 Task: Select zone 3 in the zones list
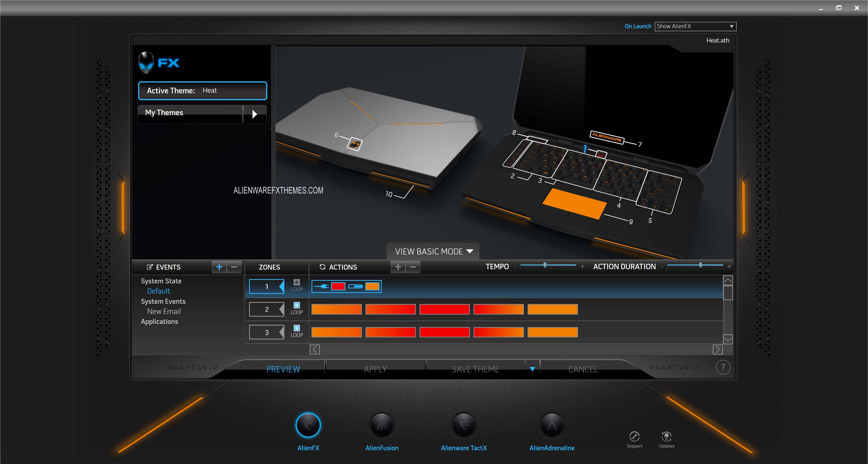pyautogui.click(x=267, y=332)
